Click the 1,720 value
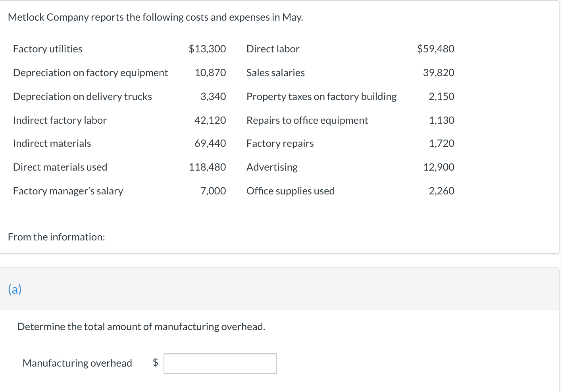Viewport: 562px width, 392px height. click(x=442, y=143)
